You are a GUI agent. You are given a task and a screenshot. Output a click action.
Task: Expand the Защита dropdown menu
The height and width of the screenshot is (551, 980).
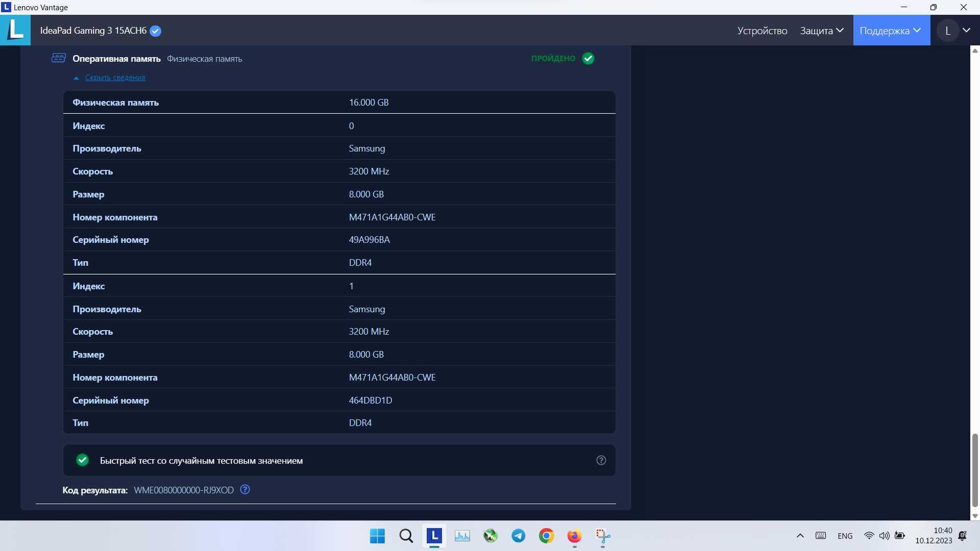822,31
